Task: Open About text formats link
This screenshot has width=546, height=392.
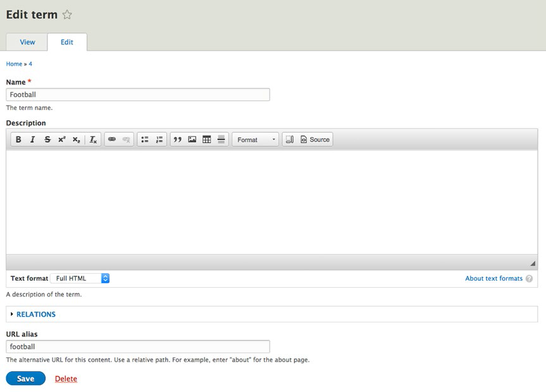Action: point(493,278)
